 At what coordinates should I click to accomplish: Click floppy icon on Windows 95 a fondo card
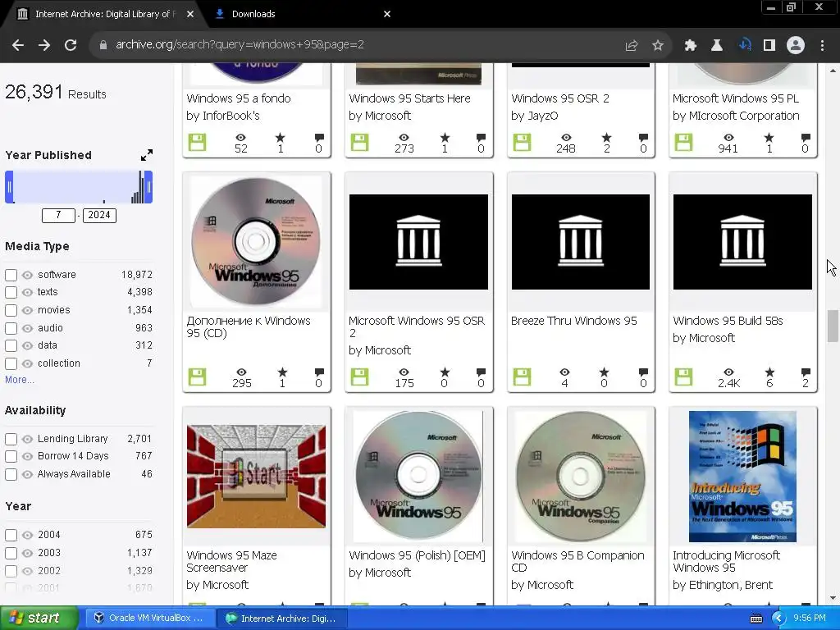197,143
